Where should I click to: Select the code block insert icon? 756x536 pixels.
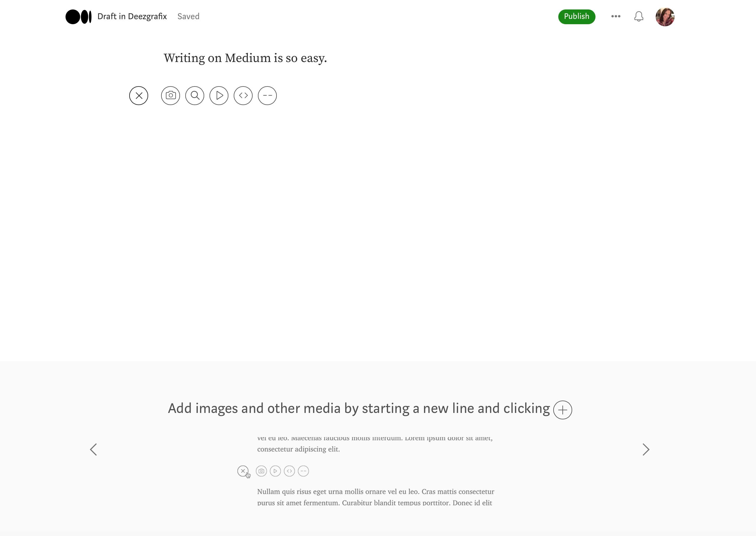point(243,95)
